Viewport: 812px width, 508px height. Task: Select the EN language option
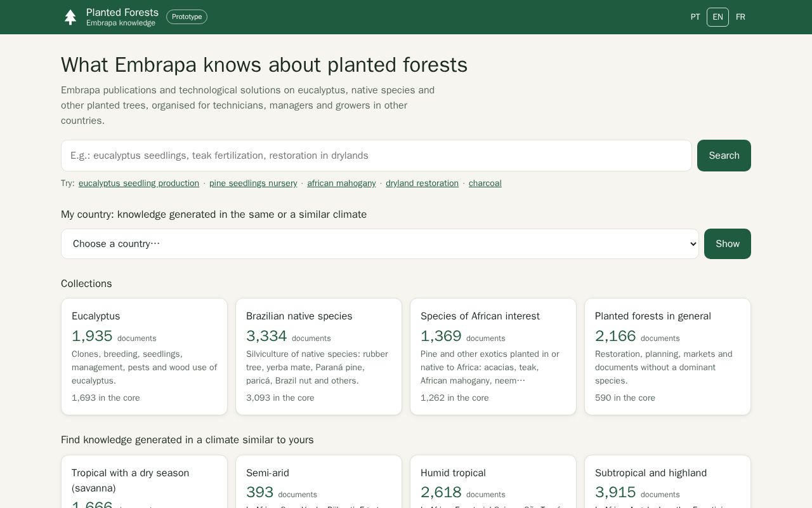717,17
